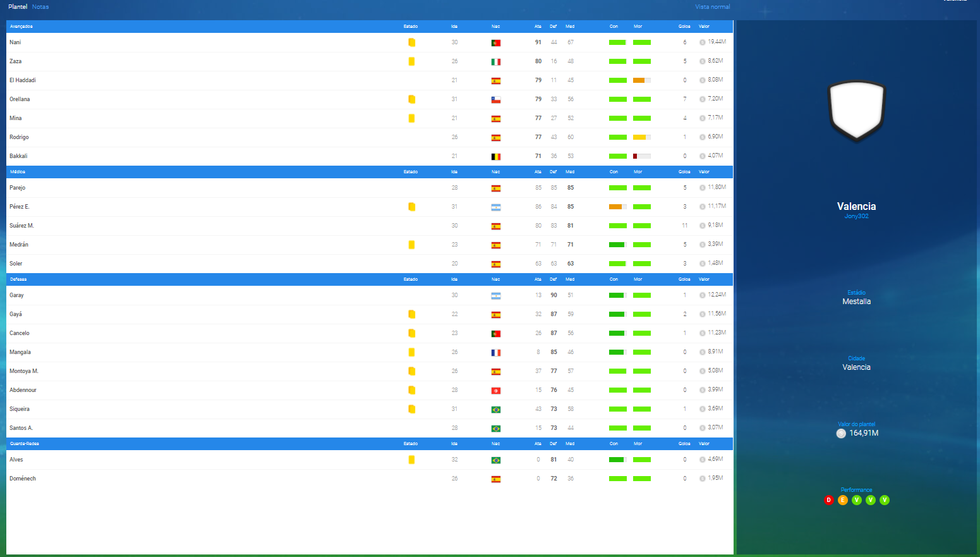
Task: Click the Belgium flag in Bakkali's row
Action: click(496, 157)
